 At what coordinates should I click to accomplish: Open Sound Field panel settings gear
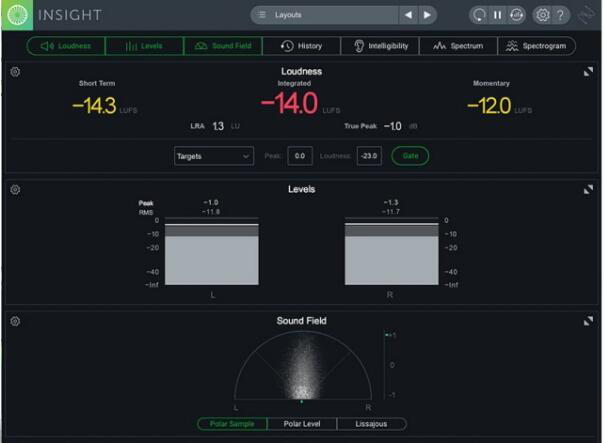(x=15, y=321)
